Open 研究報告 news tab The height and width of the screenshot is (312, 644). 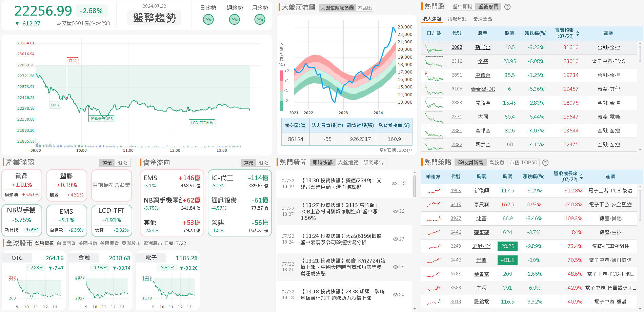374,163
